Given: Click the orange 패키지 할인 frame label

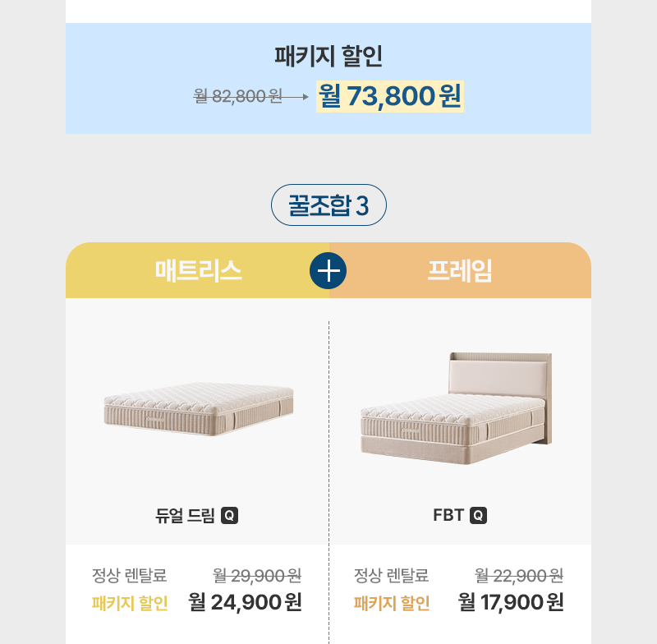Looking at the screenshot, I should [392, 604].
